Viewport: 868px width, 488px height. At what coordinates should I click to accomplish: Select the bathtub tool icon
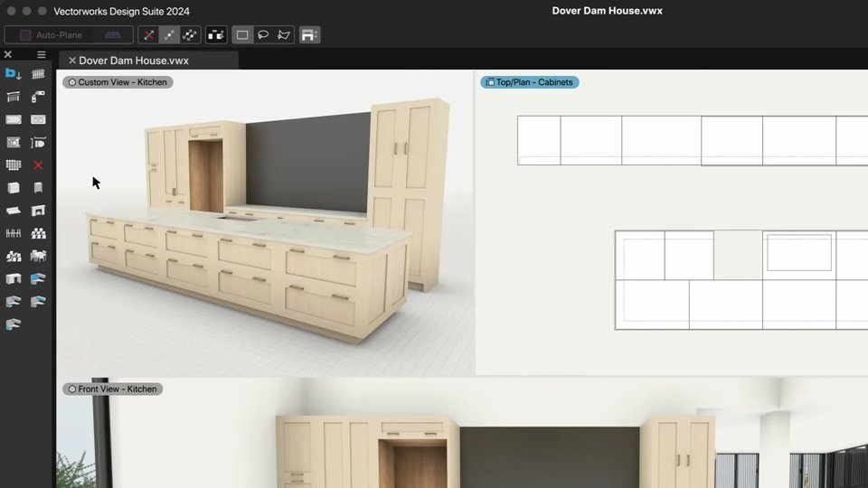[14, 119]
